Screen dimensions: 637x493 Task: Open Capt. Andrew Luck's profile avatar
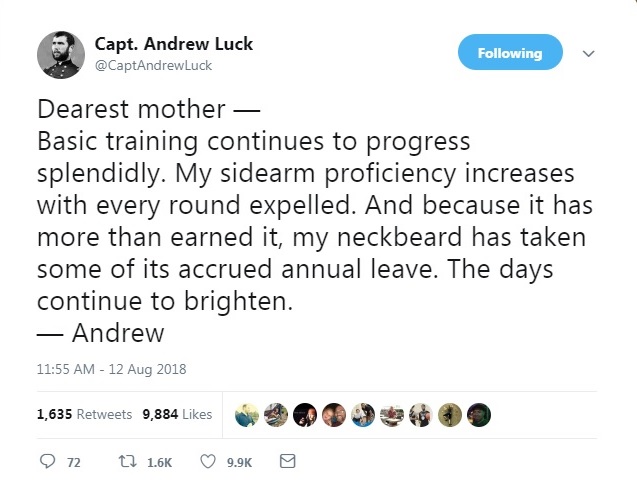pyautogui.click(x=59, y=54)
